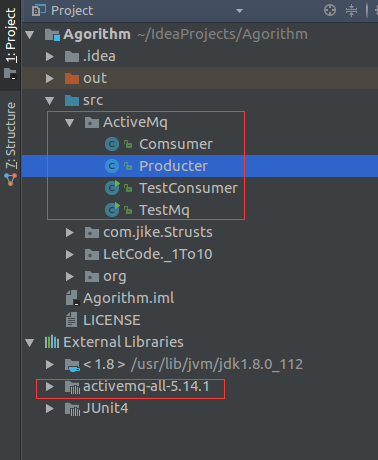Click the External Libraries bars icon
The height and width of the screenshot is (460, 378).
coord(52,342)
